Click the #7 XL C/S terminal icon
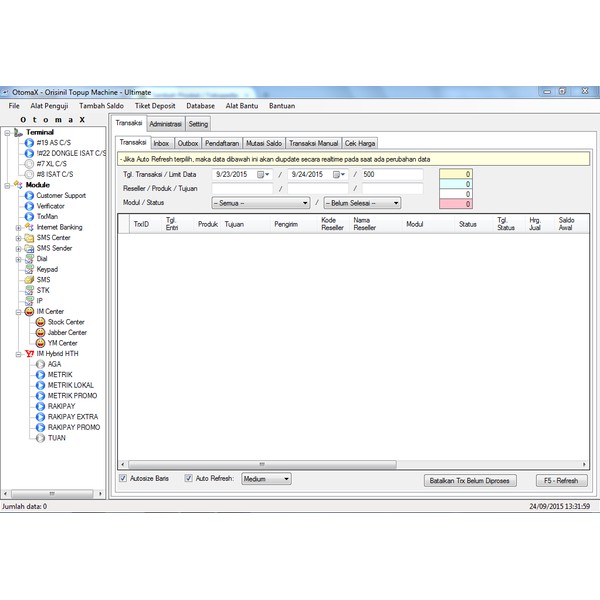The image size is (600, 600). coord(29,164)
